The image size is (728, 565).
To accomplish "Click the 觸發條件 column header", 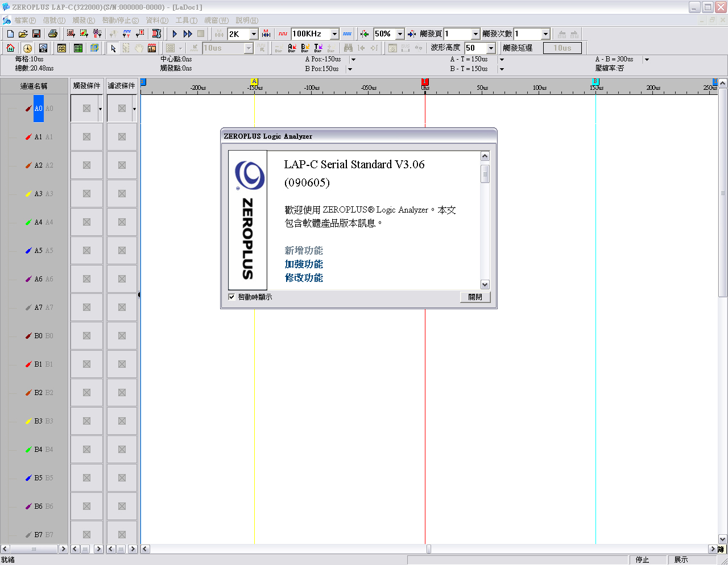I will pyautogui.click(x=86, y=86).
